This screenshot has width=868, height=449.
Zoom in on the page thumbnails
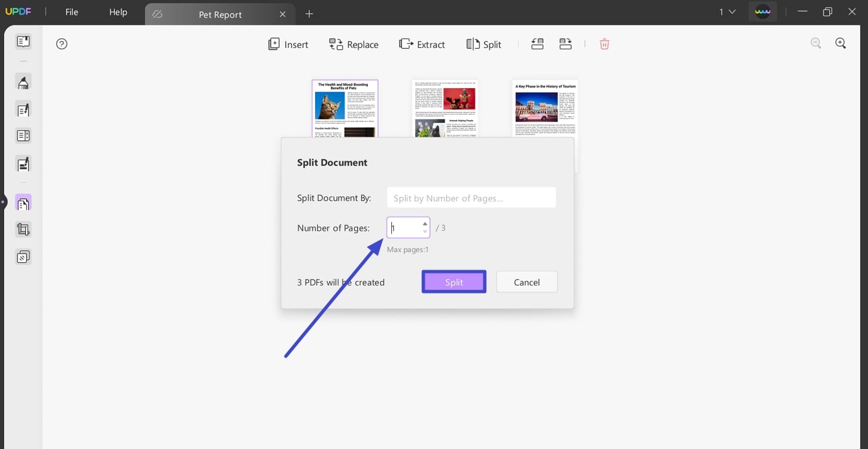tap(841, 43)
